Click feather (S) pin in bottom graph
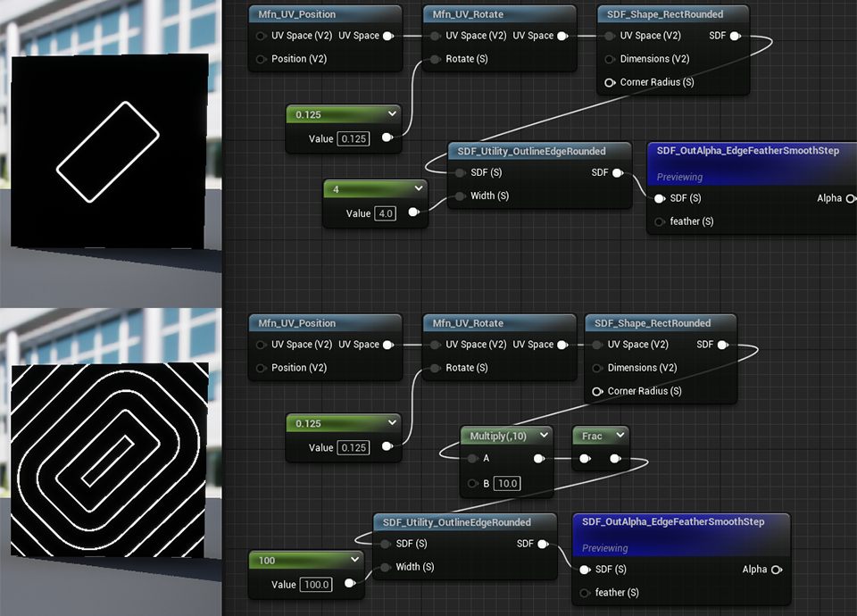 (584, 593)
